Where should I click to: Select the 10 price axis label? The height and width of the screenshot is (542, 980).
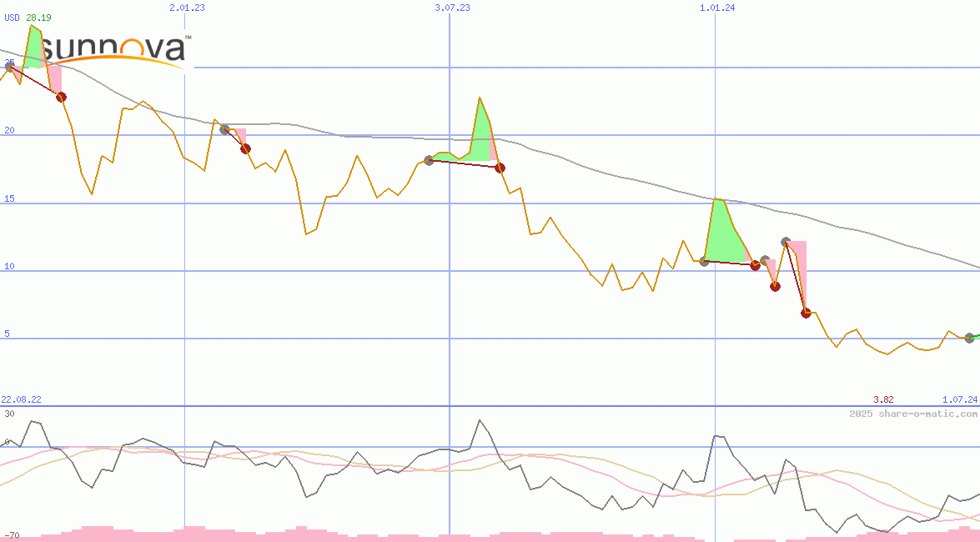[9, 266]
